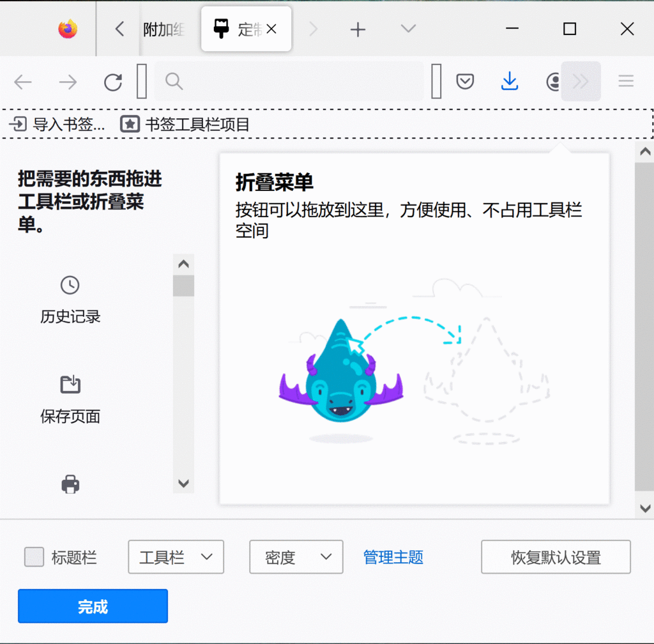The height and width of the screenshot is (644, 654).
Task: Click the page reload icon
Action: click(x=113, y=81)
